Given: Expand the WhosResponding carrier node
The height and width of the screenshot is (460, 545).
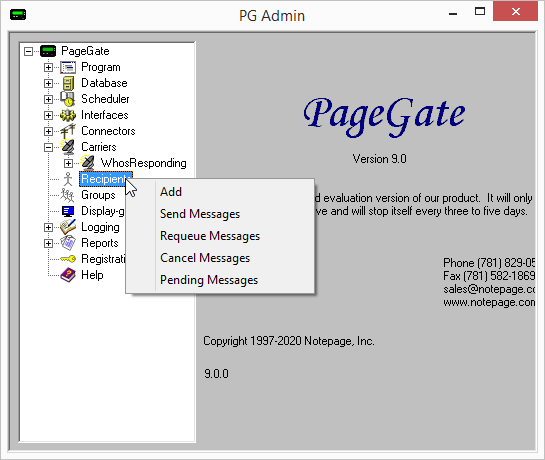Looking at the screenshot, I should coord(68,163).
